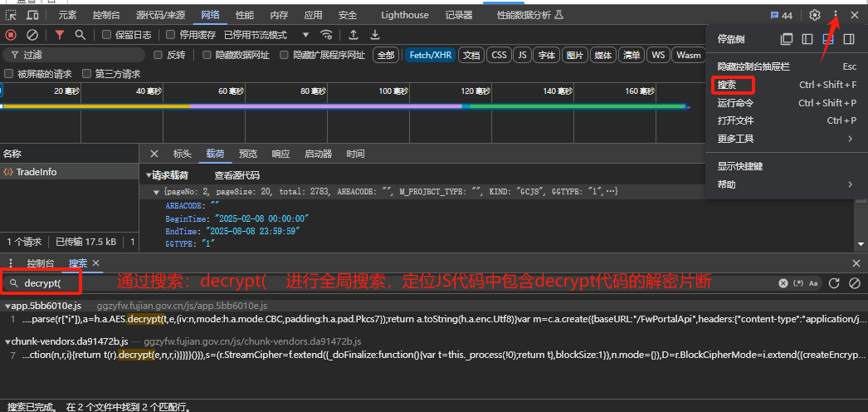Toggle regular expression search option
This screenshot has width=868, height=412.
pos(798,283)
